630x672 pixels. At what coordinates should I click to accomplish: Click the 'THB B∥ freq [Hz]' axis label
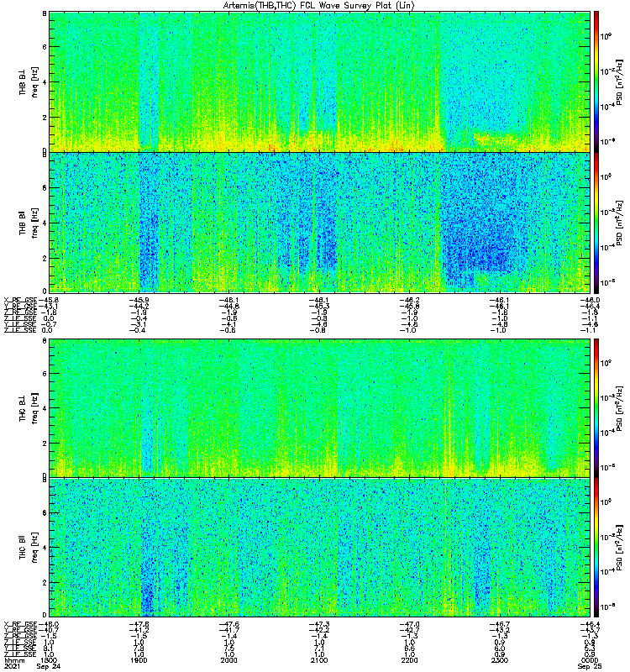coord(29,223)
